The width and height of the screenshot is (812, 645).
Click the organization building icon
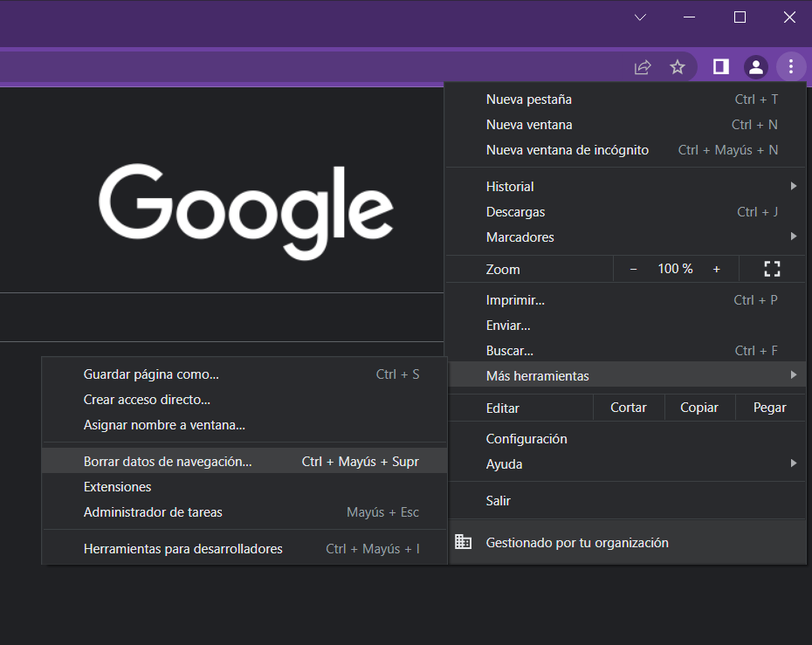point(464,543)
